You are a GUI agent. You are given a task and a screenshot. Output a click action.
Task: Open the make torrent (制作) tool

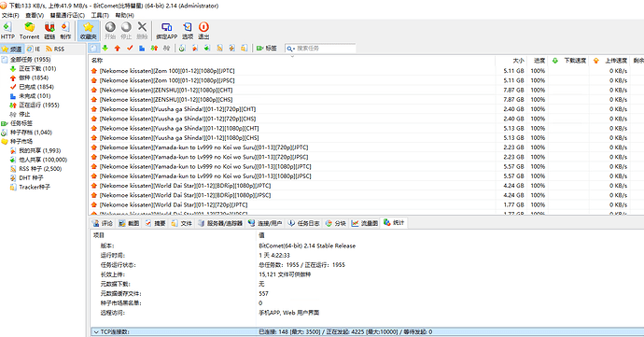[65, 31]
